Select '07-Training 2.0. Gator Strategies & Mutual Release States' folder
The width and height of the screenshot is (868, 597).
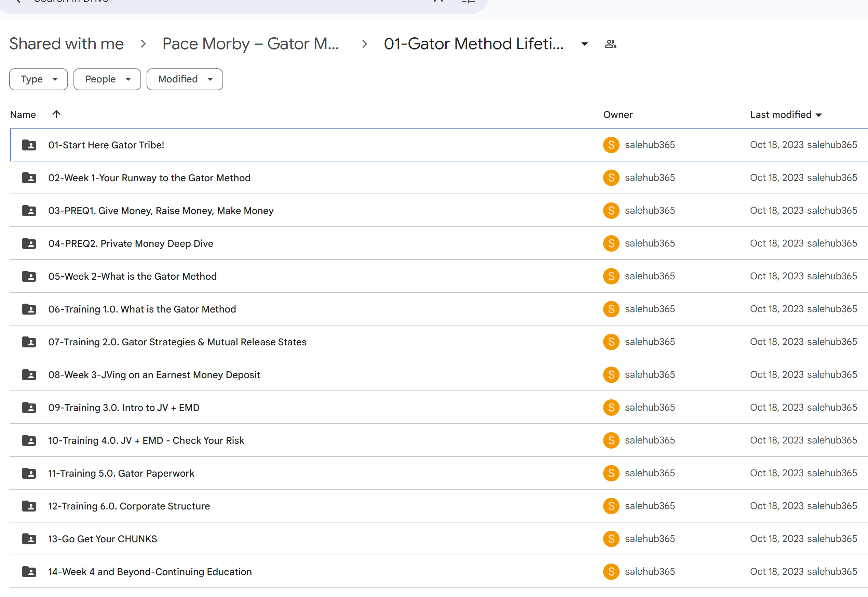178,341
